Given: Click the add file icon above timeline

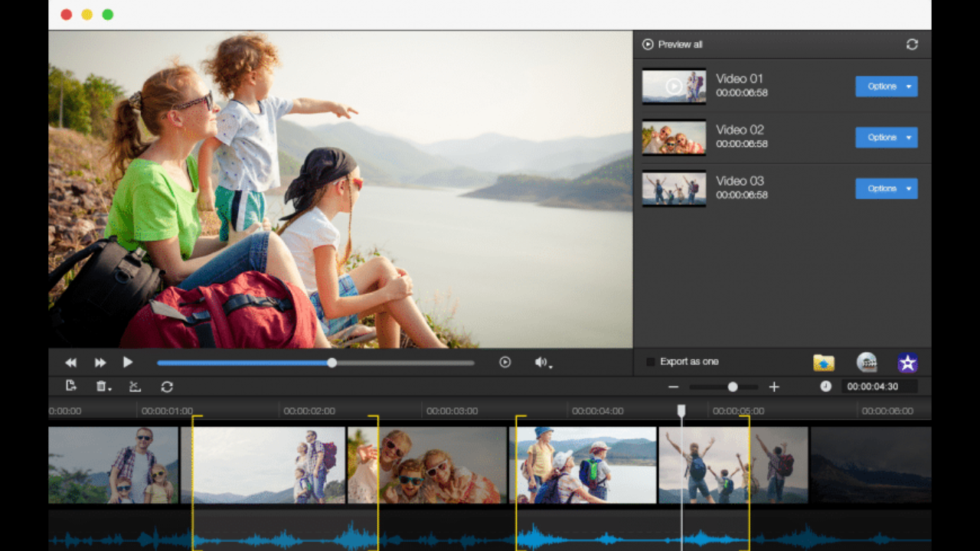Looking at the screenshot, I should (x=71, y=386).
